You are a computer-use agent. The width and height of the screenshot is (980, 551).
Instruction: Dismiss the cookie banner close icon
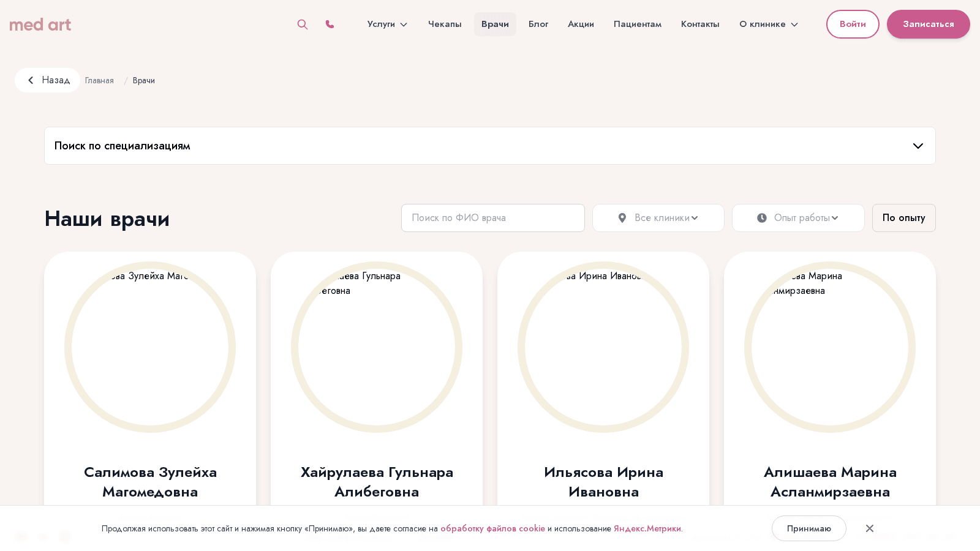(x=870, y=528)
